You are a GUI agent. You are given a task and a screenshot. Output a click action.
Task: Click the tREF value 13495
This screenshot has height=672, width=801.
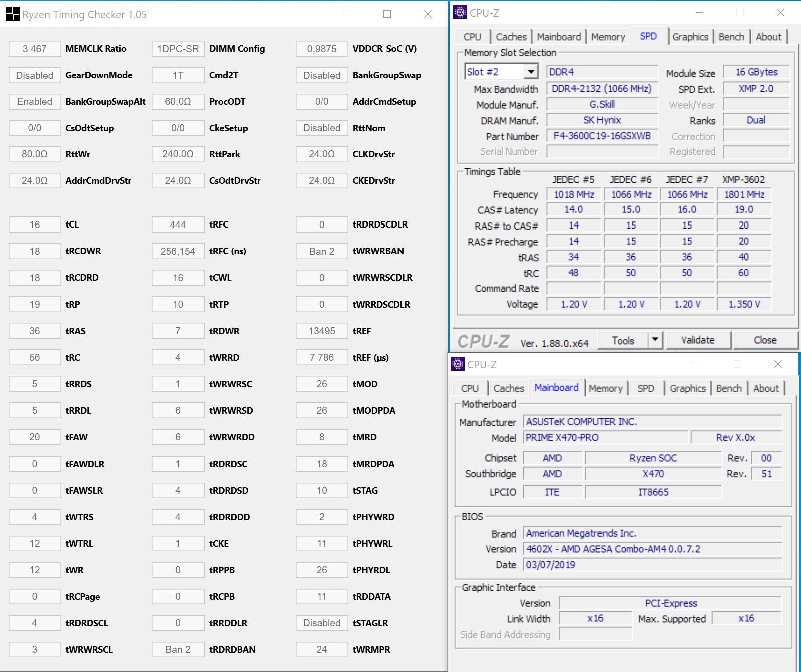(322, 331)
